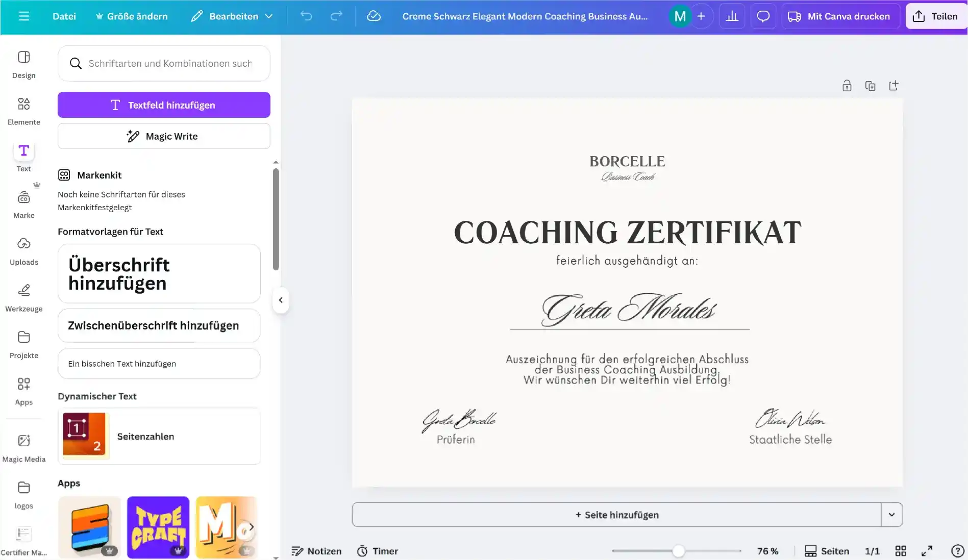Toggle Seiten pages view
Viewport: 968px width, 560px height.
pos(827,551)
